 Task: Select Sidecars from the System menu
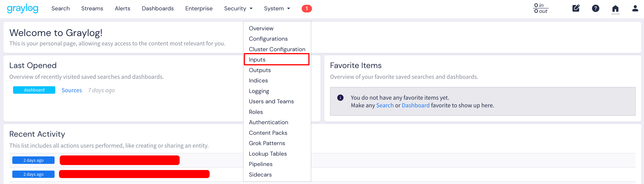coord(260,175)
